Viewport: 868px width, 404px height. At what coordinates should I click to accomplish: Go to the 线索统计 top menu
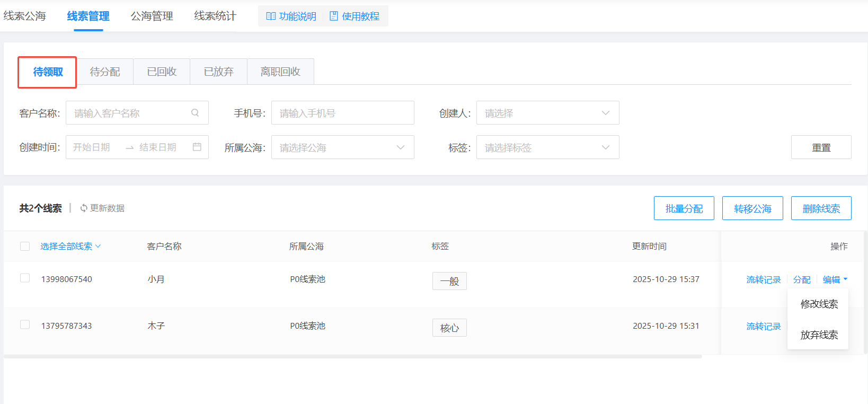click(215, 16)
